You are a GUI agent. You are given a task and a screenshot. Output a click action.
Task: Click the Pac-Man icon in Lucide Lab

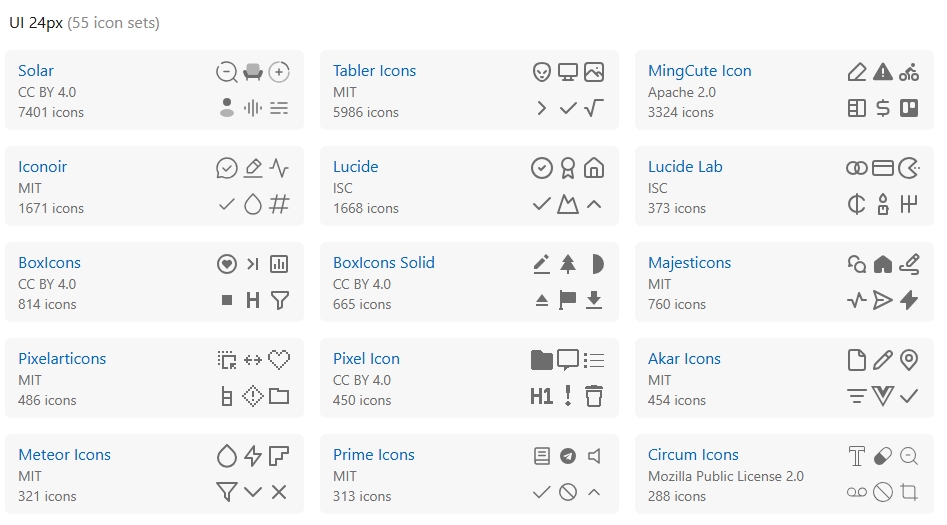click(x=909, y=168)
